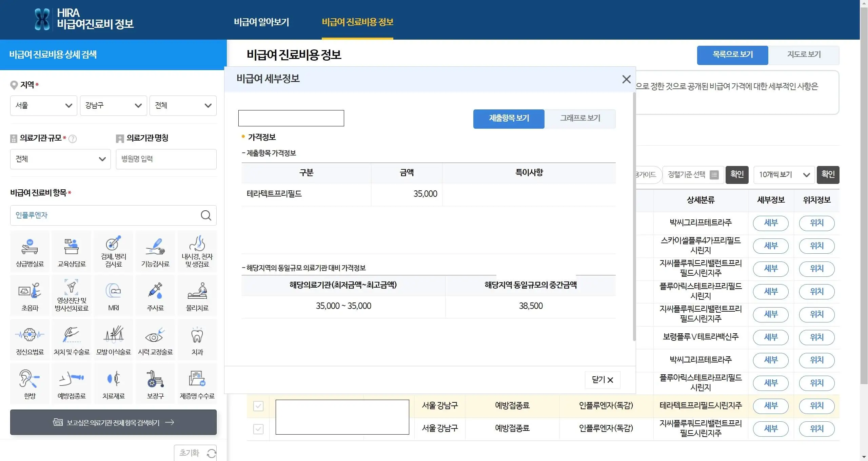Open the 서울 region dropdown
This screenshot has width=868, height=461.
tap(43, 105)
